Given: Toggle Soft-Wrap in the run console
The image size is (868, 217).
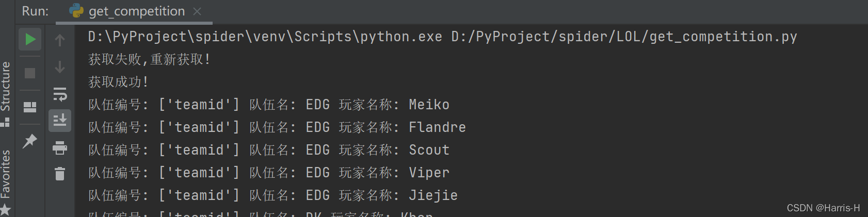Looking at the screenshot, I should (60, 94).
